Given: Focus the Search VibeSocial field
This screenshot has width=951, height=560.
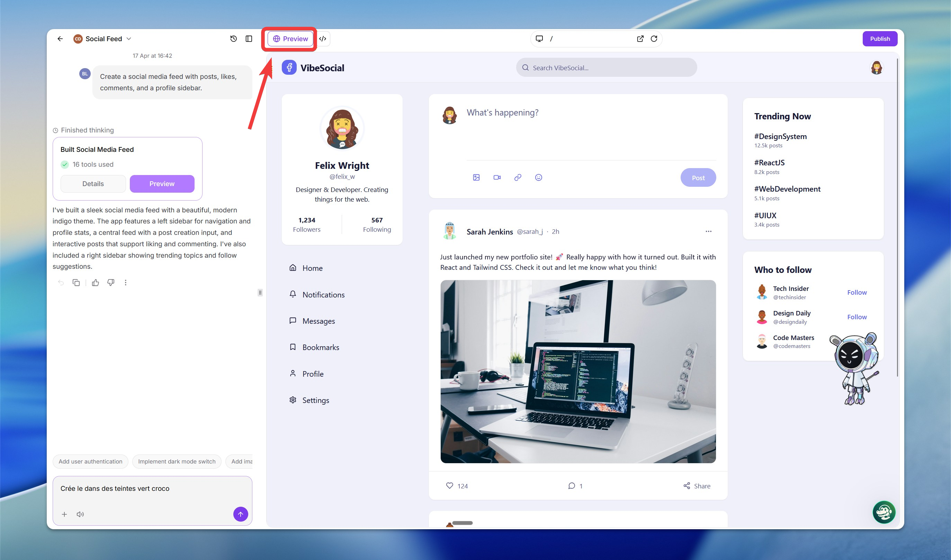Looking at the screenshot, I should pos(606,67).
